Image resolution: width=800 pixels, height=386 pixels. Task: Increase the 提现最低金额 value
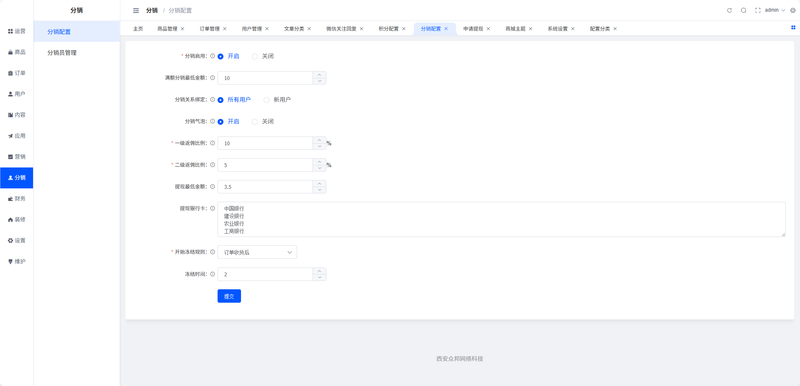[319, 184]
